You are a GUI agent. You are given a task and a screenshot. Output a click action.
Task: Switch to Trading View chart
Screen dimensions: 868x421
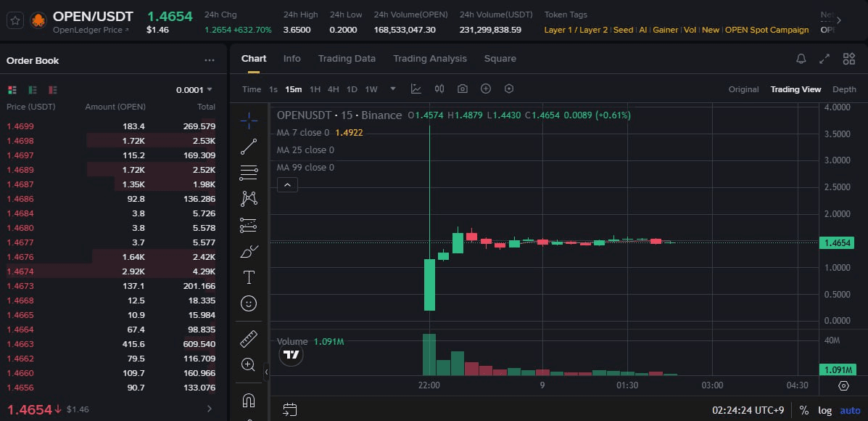795,89
